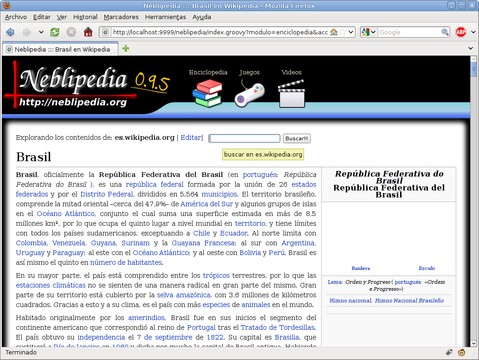This screenshot has height=360, width=479.
Task: Click the Buscar!!! button
Action: (x=297, y=138)
